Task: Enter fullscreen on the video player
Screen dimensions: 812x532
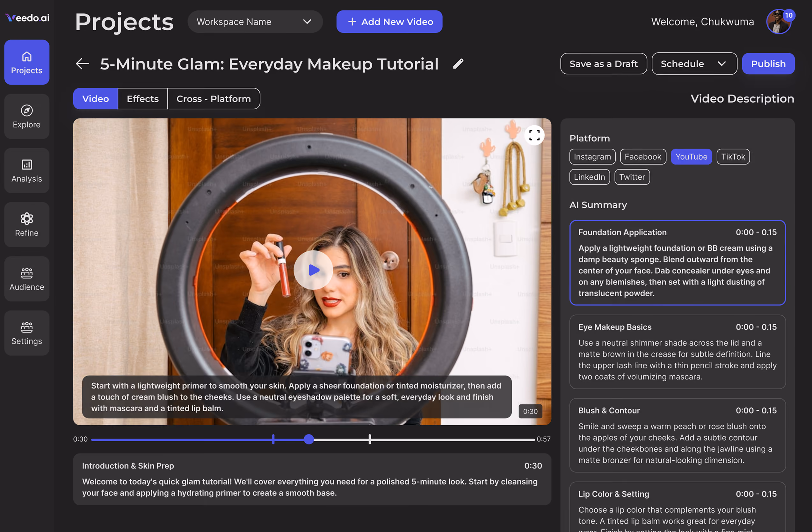Action: pyautogui.click(x=534, y=135)
